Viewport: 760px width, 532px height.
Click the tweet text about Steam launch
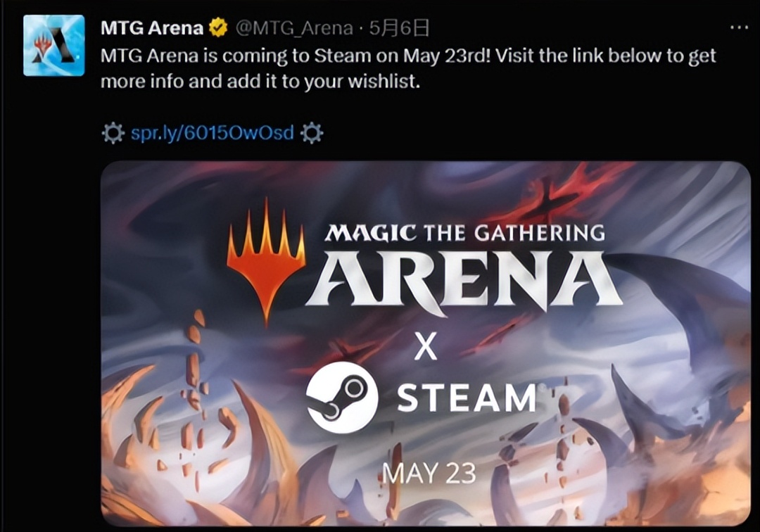coord(408,56)
